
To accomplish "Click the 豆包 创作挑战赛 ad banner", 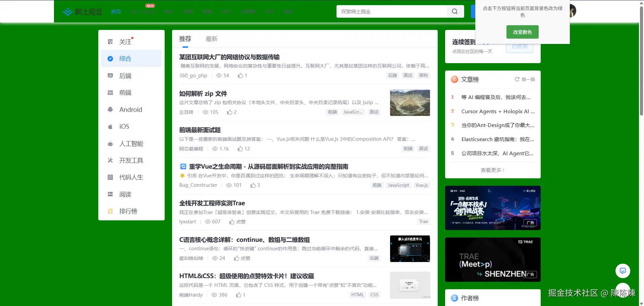I will coord(493,208).
